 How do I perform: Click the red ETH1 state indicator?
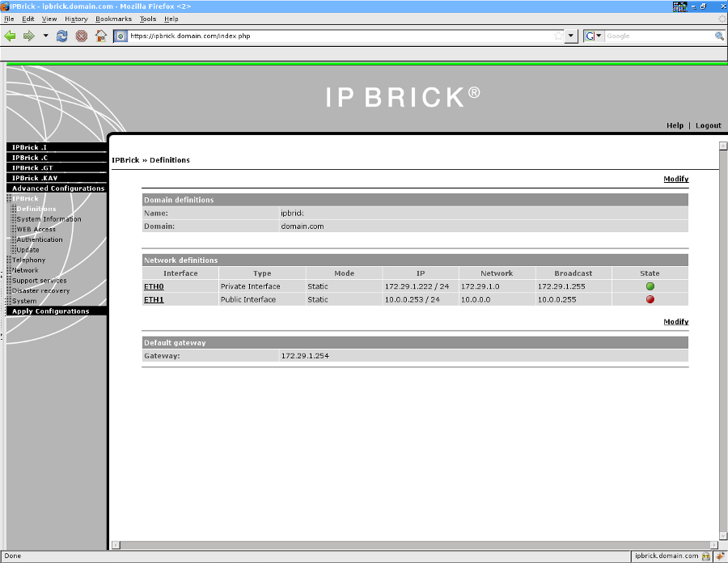tap(650, 299)
